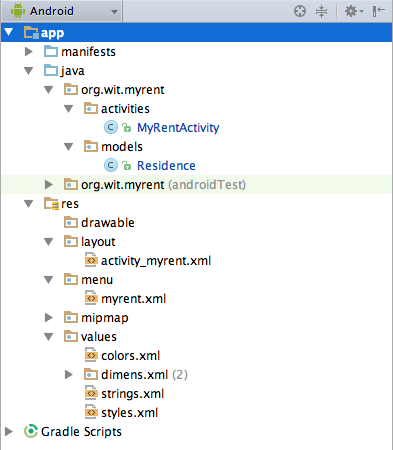Collapse the res folder arrow

click(x=29, y=203)
